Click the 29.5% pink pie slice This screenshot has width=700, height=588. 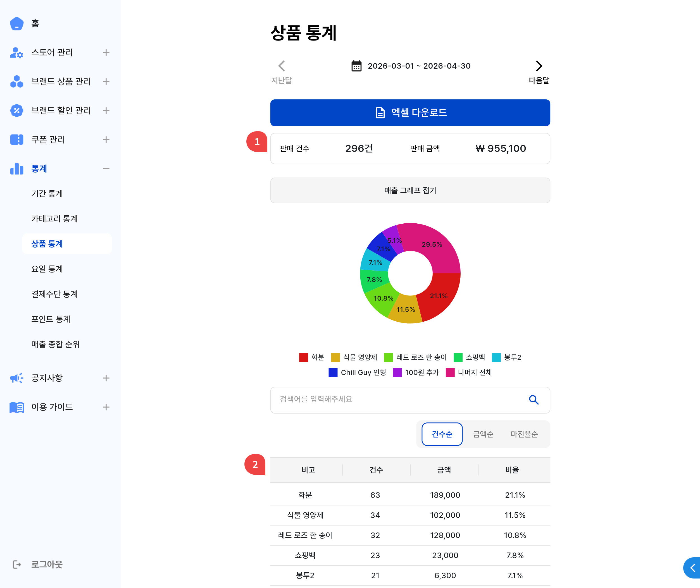(432, 244)
